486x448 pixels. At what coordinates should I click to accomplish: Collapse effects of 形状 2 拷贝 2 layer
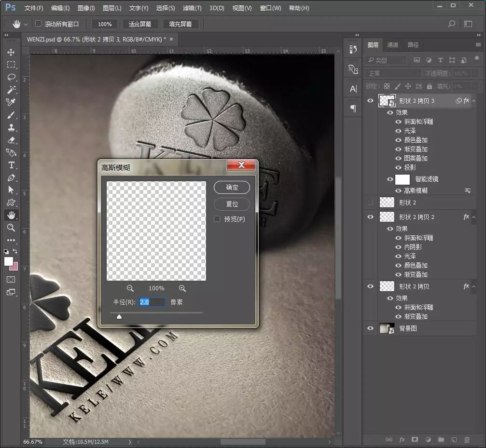pos(473,217)
